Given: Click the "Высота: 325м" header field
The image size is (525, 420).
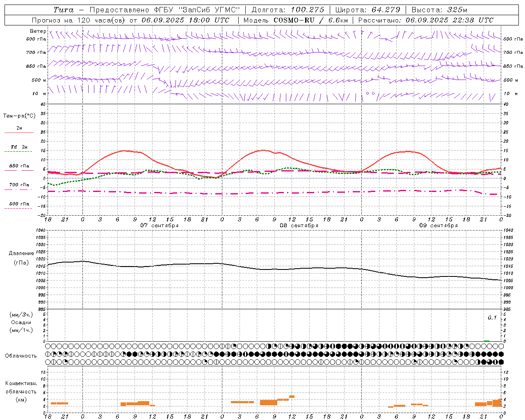Looking at the screenshot, I should 439,10.
